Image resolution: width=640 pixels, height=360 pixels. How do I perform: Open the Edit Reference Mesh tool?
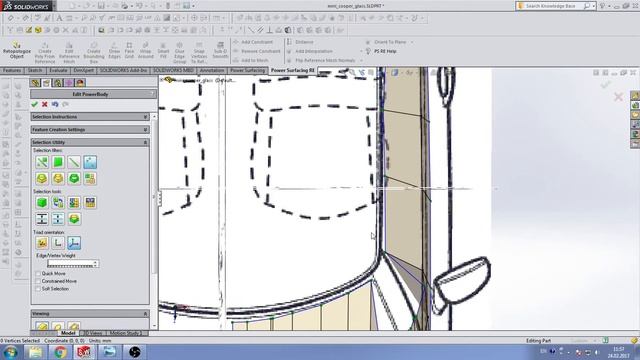pyautogui.click(x=69, y=52)
